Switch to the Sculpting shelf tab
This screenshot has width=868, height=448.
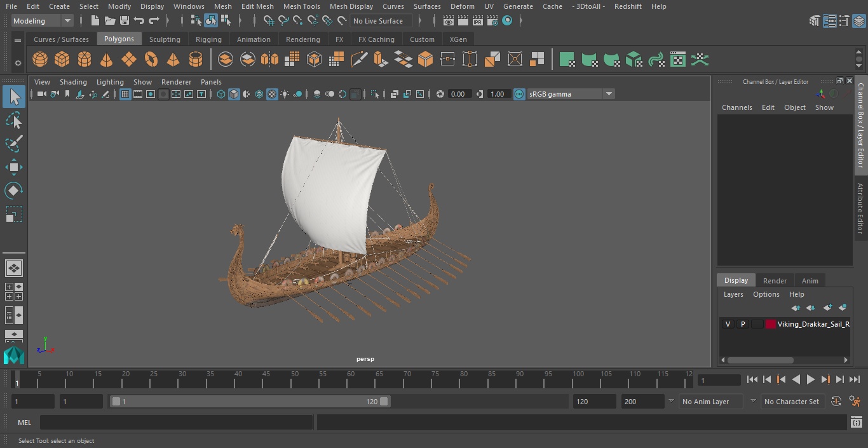[x=165, y=39]
